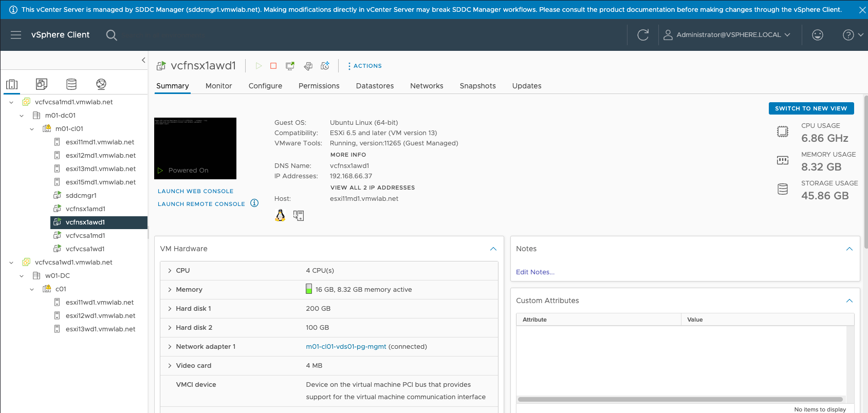Viewport: 868px width, 413px height.
Task: Click the Take Snapshot toolbar icon
Action: coord(325,66)
